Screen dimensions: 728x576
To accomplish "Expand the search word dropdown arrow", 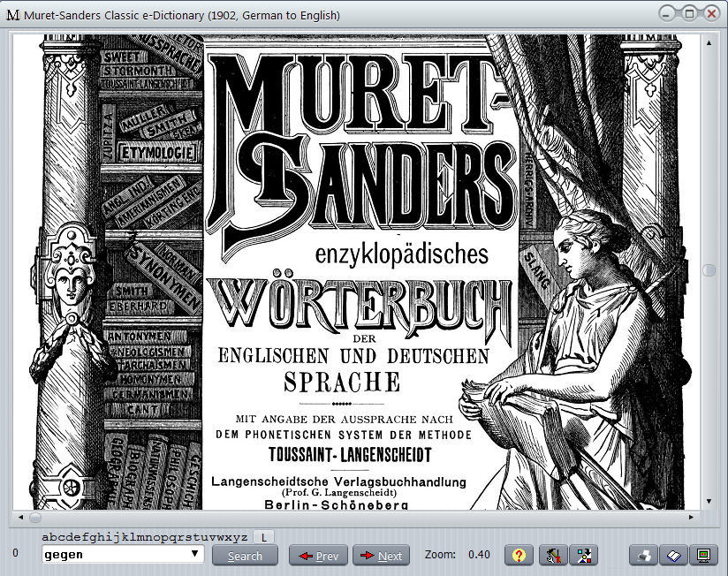I will click(x=195, y=554).
